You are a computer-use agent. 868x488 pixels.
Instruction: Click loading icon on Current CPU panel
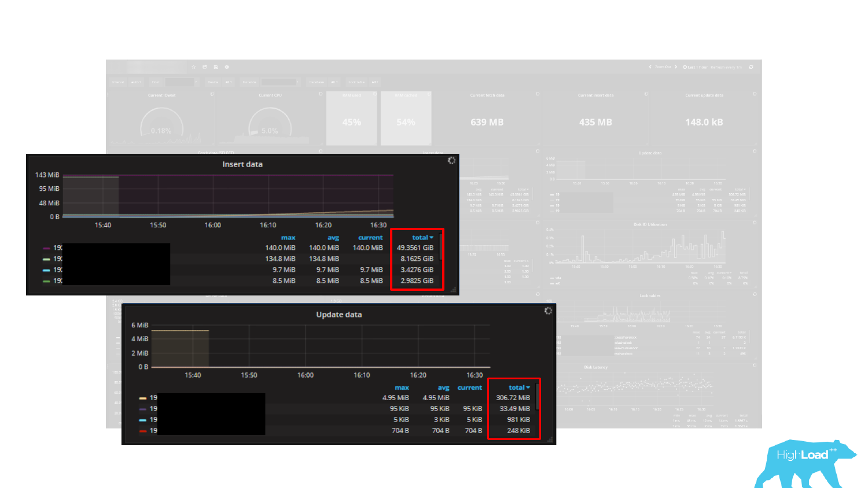[x=321, y=94]
